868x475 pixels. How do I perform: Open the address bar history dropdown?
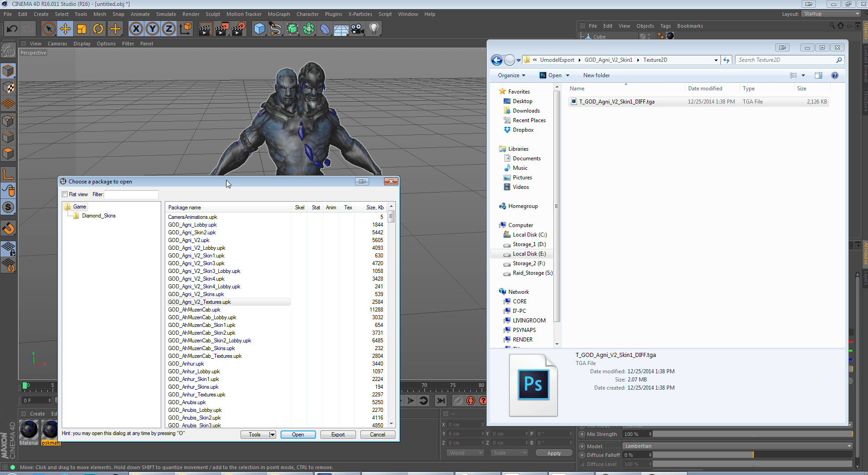tap(716, 60)
